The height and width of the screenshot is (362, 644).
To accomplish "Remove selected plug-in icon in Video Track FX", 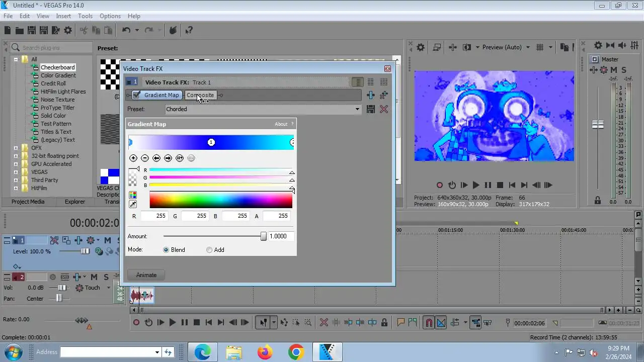I will click(384, 95).
